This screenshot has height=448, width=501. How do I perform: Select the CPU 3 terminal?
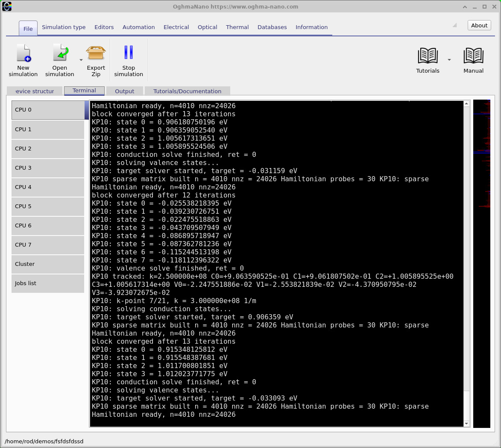(48, 168)
